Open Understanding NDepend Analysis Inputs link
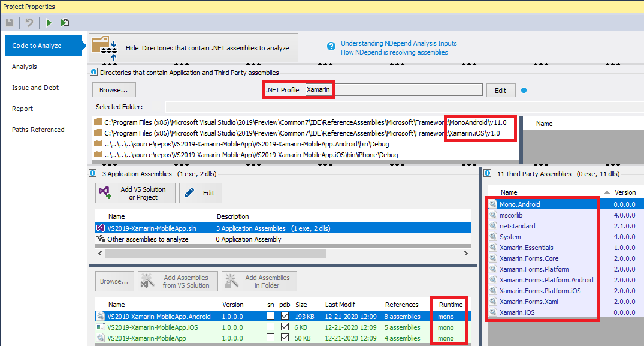The height and width of the screenshot is (346, 644). [398, 43]
